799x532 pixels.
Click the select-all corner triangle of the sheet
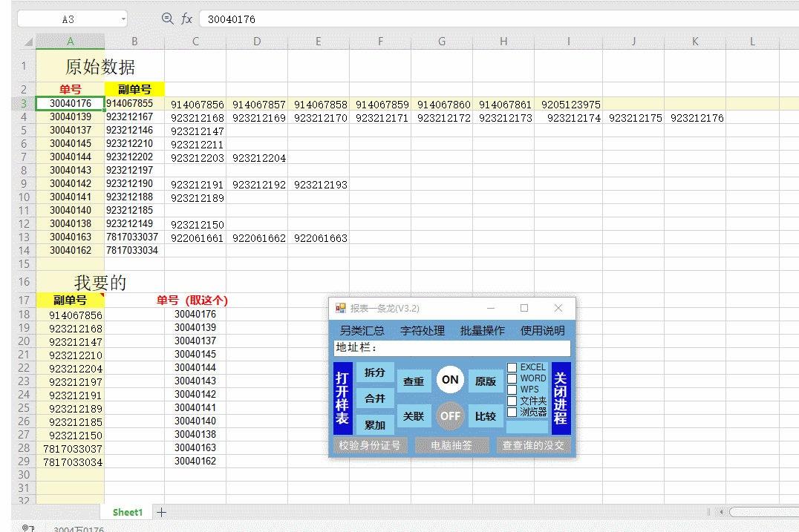click(x=28, y=42)
